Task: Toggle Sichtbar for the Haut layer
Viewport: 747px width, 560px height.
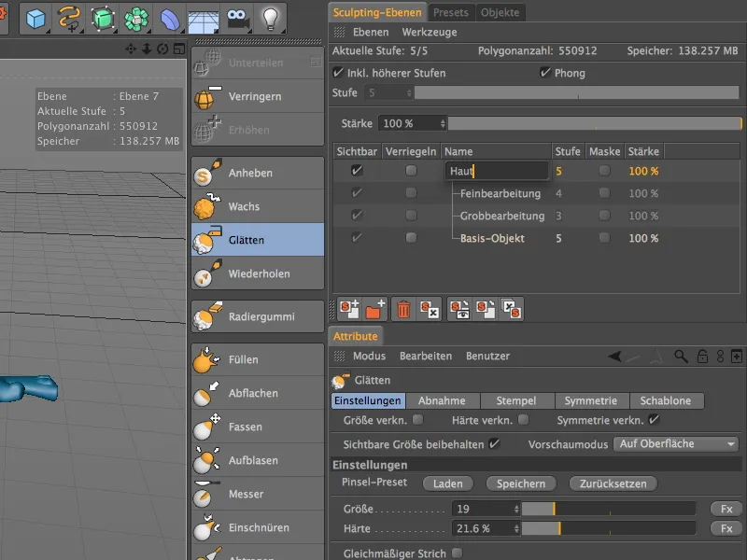Action: tap(357, 171)
